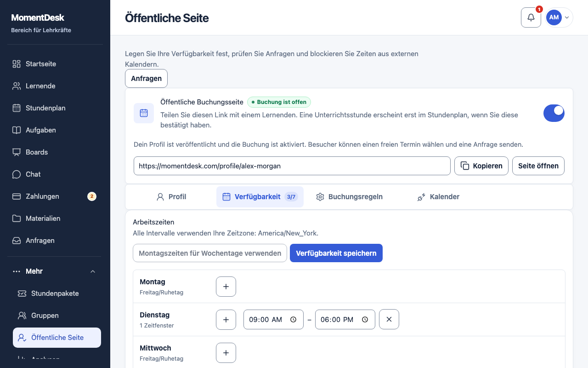Click the Chat bubble icon
Image resolution: width=588 pixels, height=368 pixels.
[17, 174]
